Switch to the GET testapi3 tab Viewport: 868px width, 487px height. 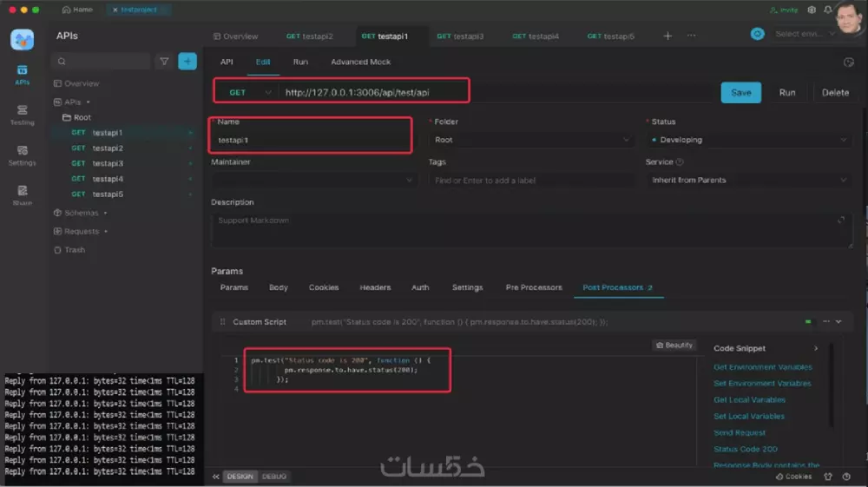pyautogui.click(x=460, y=36)
